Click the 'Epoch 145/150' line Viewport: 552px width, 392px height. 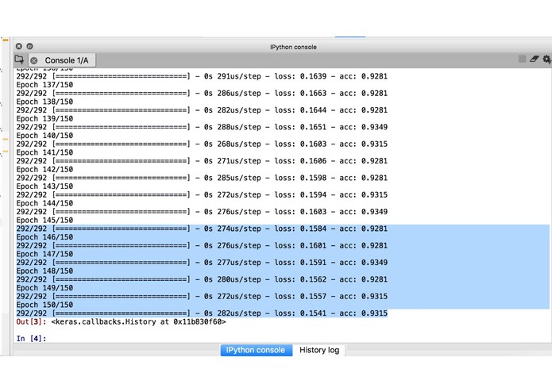[x=44, y=220]
